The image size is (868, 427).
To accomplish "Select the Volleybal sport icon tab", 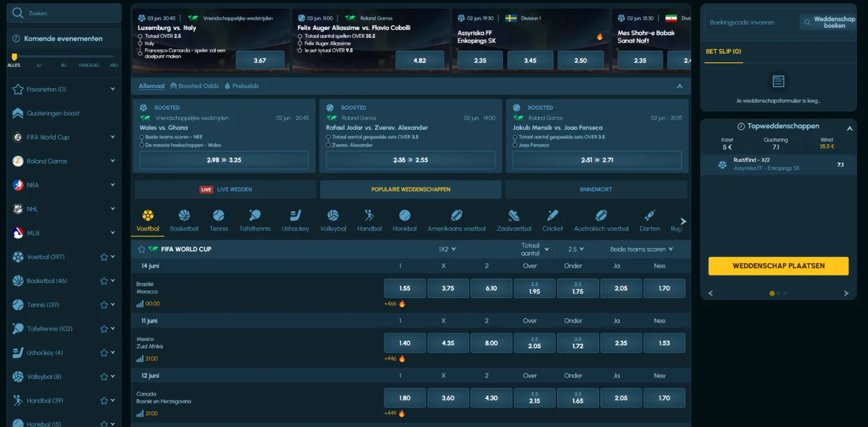I will coord(333,221).
